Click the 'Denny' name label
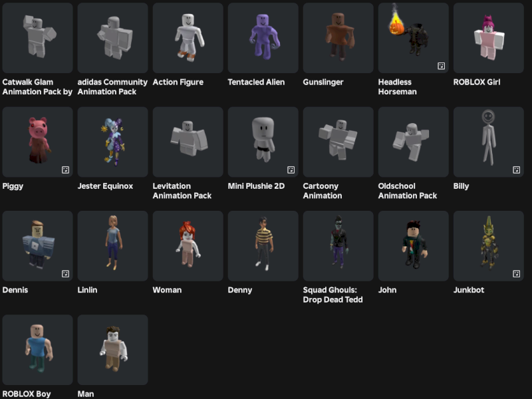The height and width of the screenshot is (399, 532). pos(240,290)
